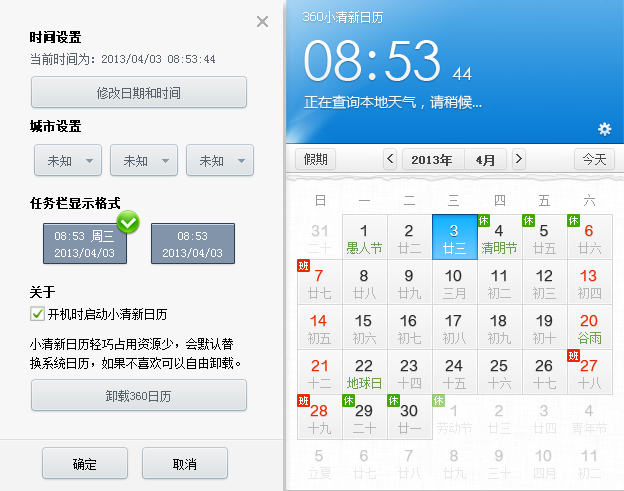Click 卸载360日历 uninstall button
This screenshot has width=624, height=491.
[139, 395]
